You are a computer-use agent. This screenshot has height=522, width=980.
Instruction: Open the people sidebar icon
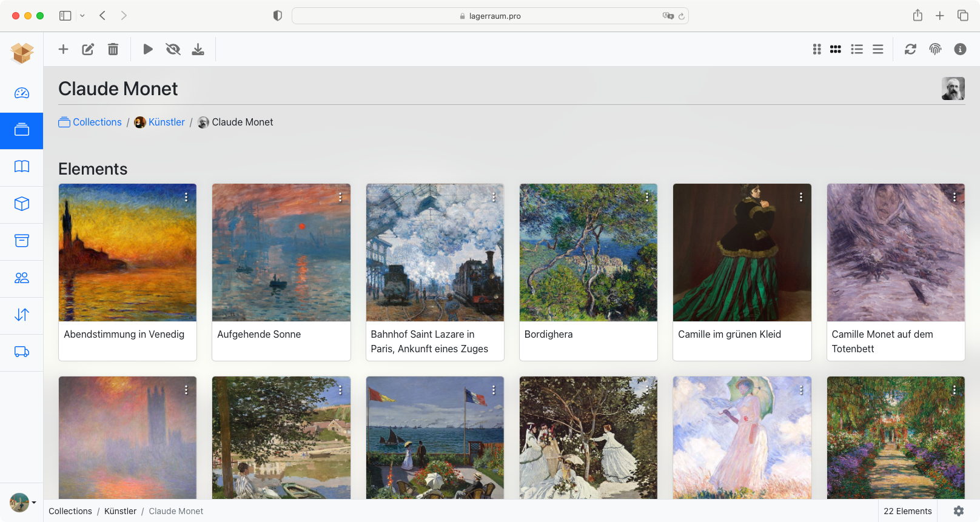tap(22, 278)
